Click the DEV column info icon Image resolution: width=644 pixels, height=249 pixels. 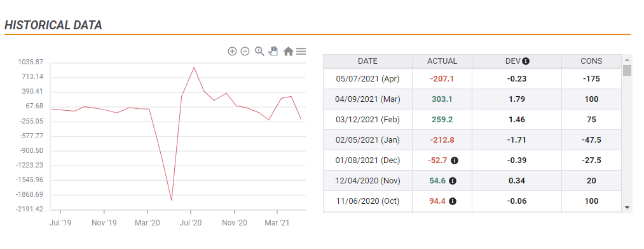[526, 61]
